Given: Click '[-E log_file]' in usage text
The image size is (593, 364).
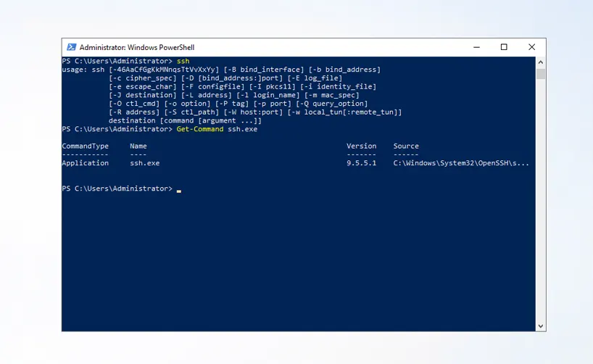Looking at the screenshot, I should click(315, 78).
